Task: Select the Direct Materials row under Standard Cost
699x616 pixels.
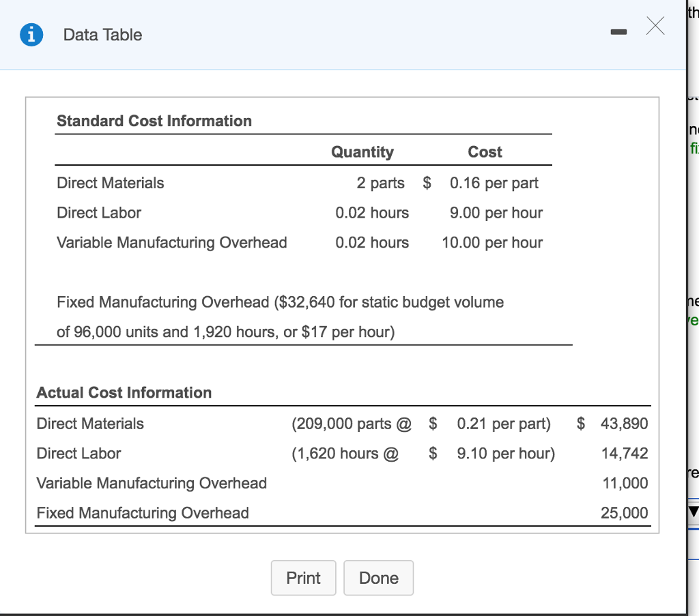Action: (x=110, y=183)
